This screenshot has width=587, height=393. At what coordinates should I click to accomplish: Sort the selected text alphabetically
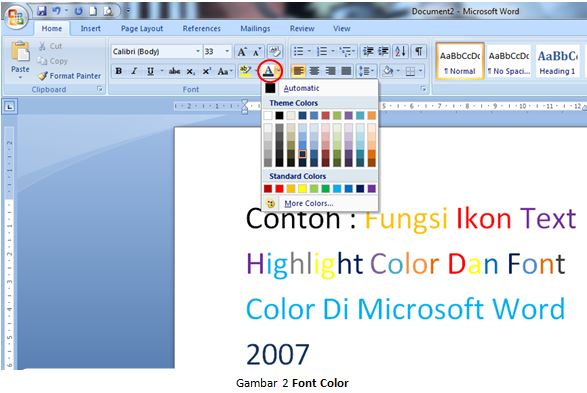point(400,51)
